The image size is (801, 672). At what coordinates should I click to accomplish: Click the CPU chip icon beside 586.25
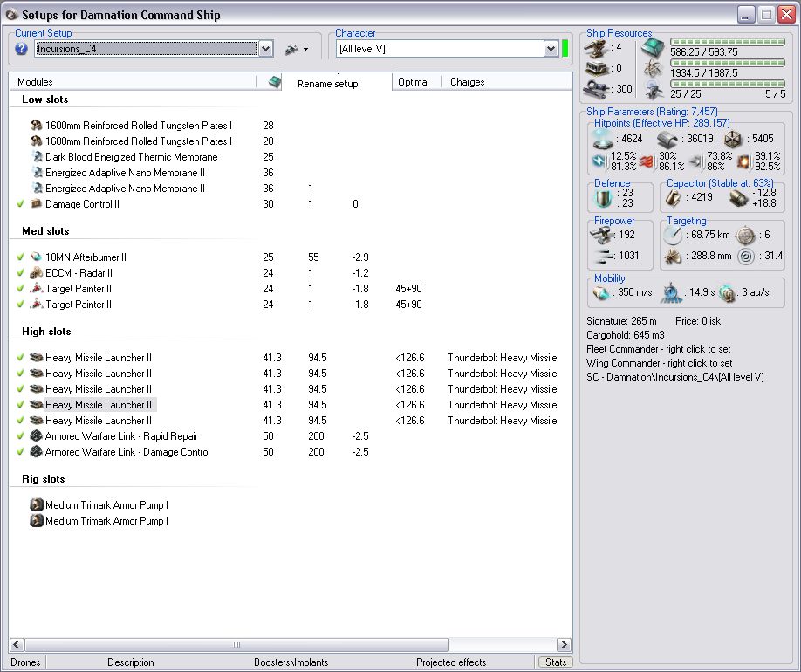653,47
